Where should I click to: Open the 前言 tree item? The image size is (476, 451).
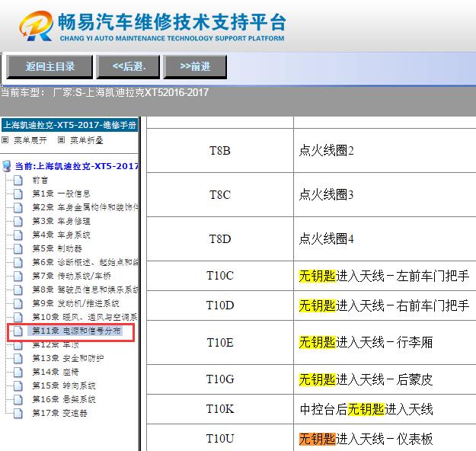(x=40, y=180)
